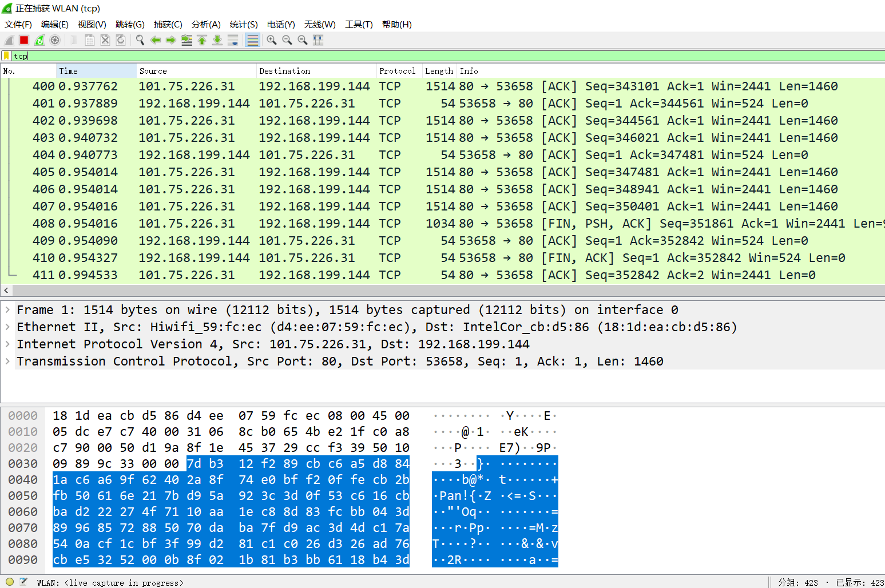885x588 pixels.
Task: Click the 分组: 423 status bar entry
Action: [x=797, y=582]
